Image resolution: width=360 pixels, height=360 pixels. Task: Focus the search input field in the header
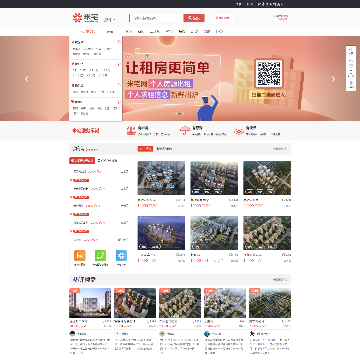click(157, 18)
